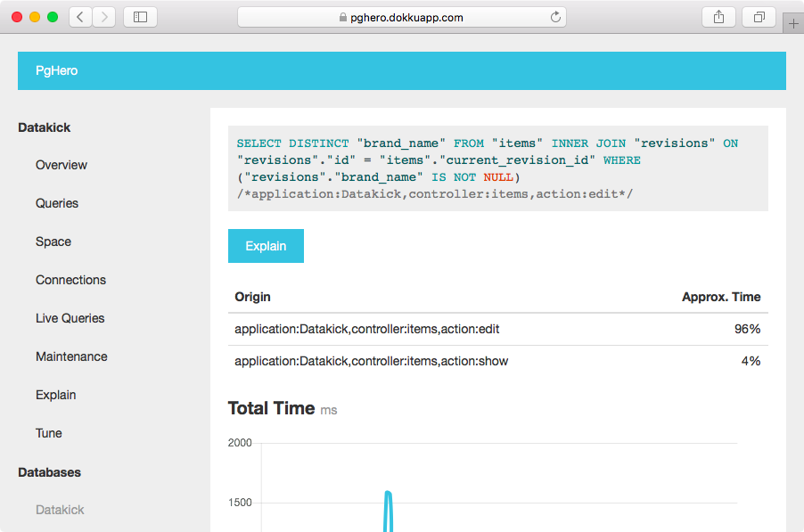Click the lock icon in address bar

[343, 18]
